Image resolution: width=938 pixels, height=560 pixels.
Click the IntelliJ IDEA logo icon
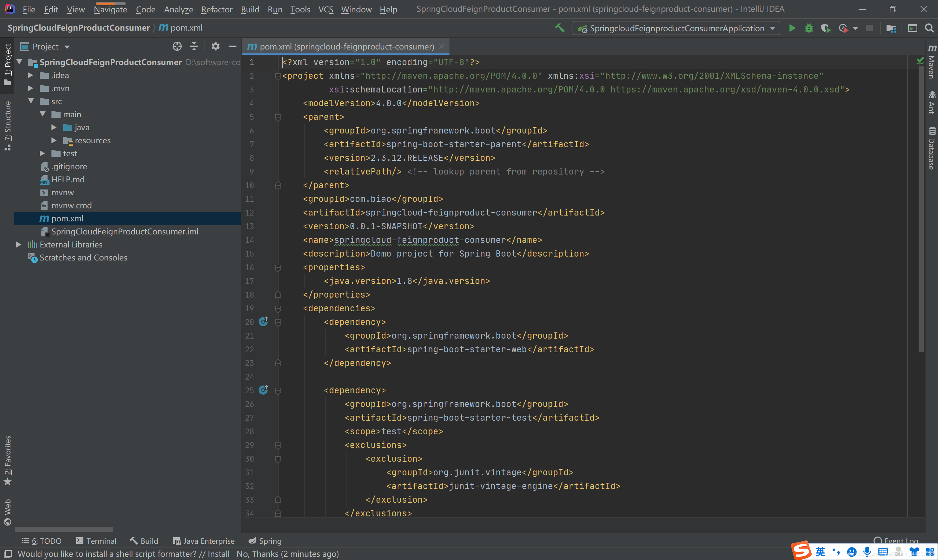coord(9,9)
